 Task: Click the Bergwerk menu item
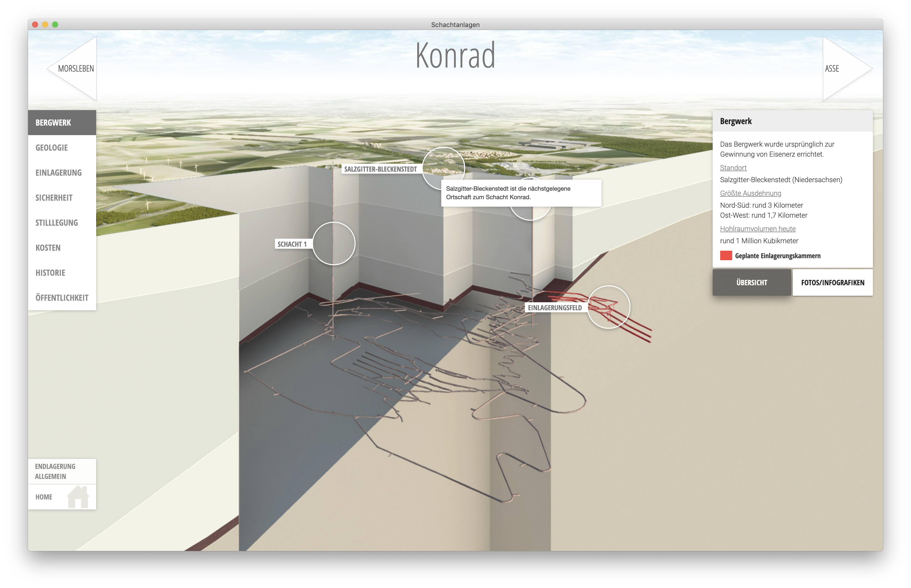(54, 123)
